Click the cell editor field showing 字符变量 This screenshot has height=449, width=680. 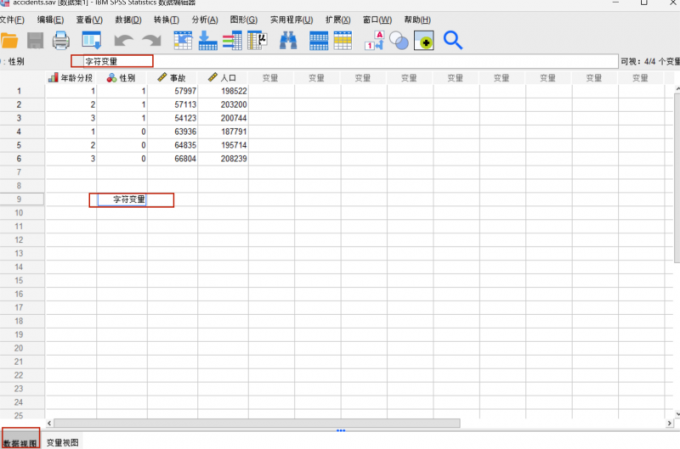click(112, 62)
